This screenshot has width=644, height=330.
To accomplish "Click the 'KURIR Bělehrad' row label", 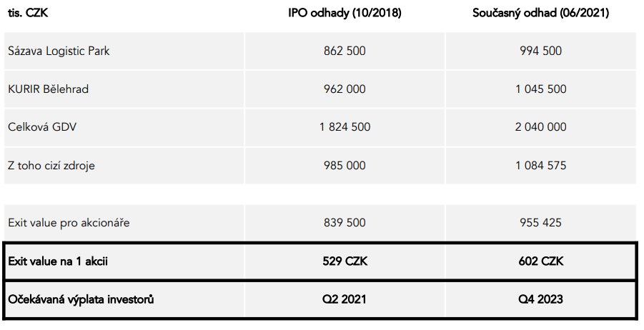I will 48,89.
